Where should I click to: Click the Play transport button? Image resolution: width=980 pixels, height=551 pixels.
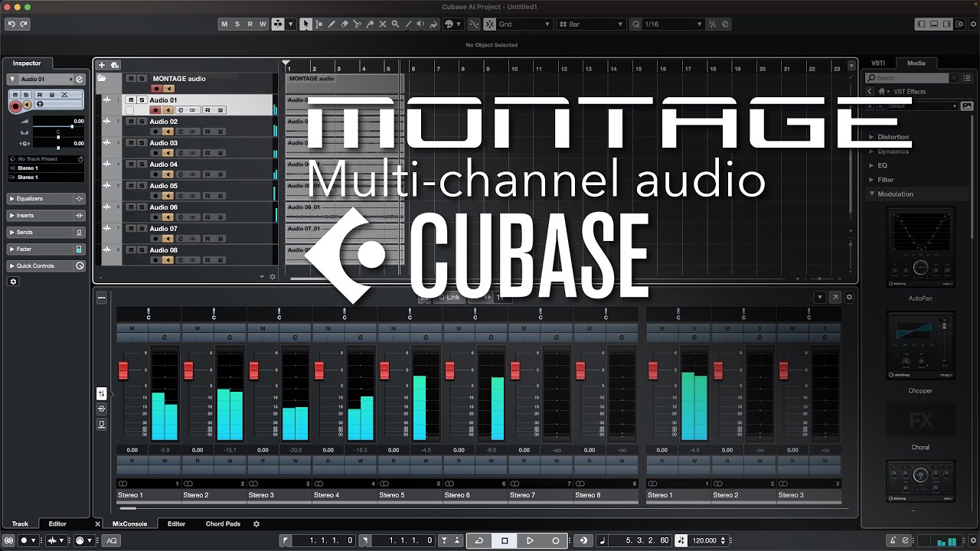point(530,540)
